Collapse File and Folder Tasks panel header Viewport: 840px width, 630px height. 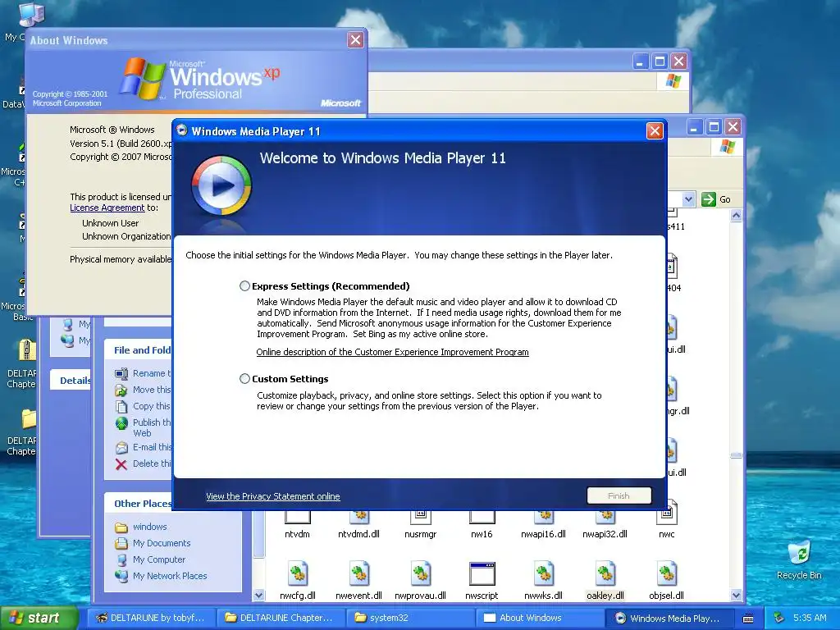click(138, 349)
